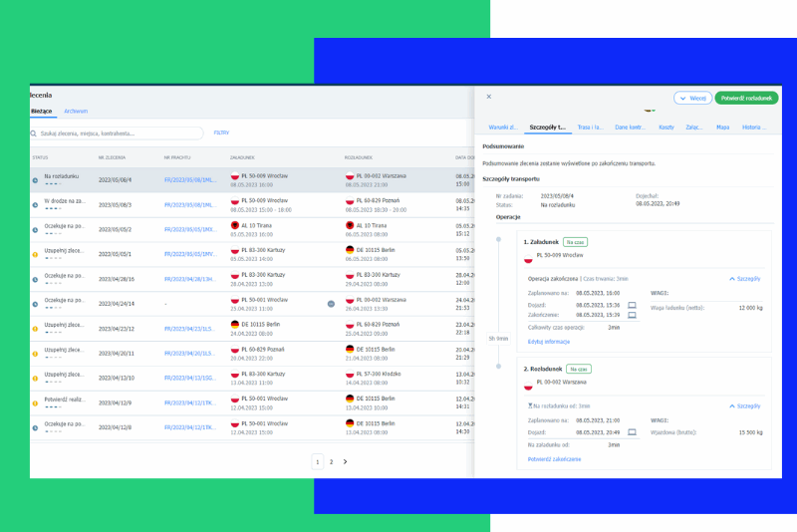Collapse Szczegóły in Rozładunek section
This screenshot has height=532, width=797.
pos(745,406)
